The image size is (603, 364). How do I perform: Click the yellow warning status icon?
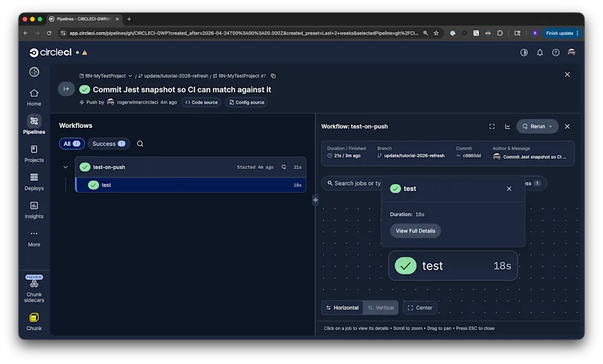point(85,53)
